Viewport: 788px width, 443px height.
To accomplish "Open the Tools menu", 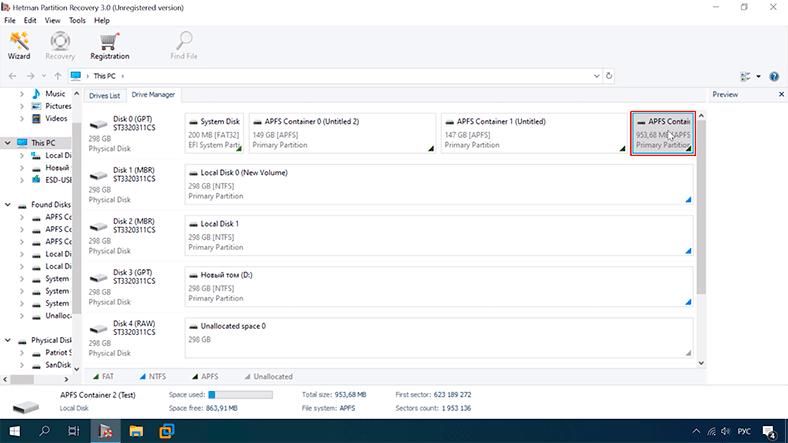I will coord(77,21).
